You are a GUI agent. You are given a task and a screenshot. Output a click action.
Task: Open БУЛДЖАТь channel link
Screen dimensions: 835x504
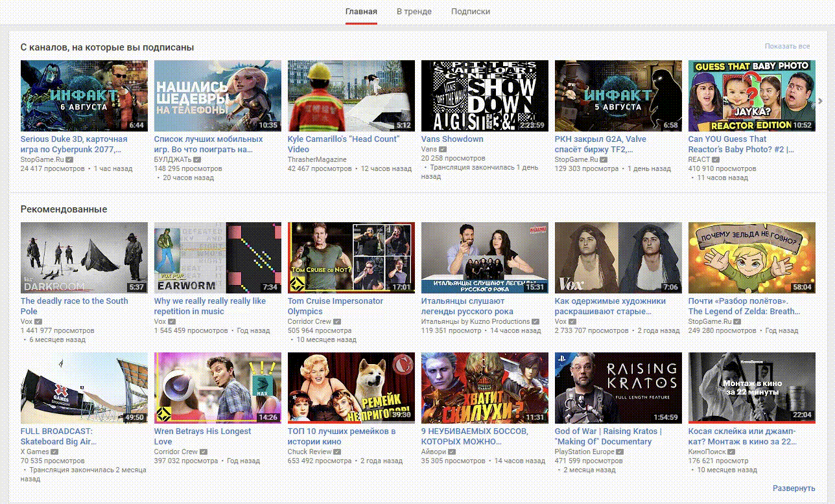point(172,159)
